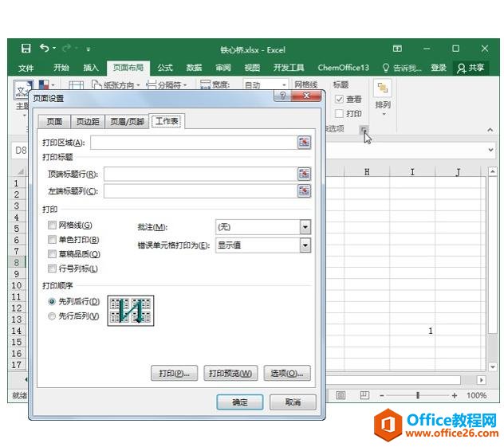Open the 批注(M) dropdown
This screenshot has width=504, height=447.
click(x=305, y=227)
